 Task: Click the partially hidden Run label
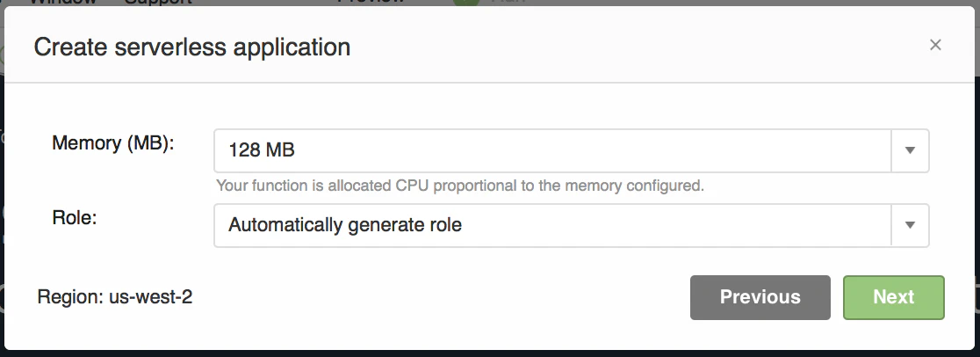(x=508, y=3)
